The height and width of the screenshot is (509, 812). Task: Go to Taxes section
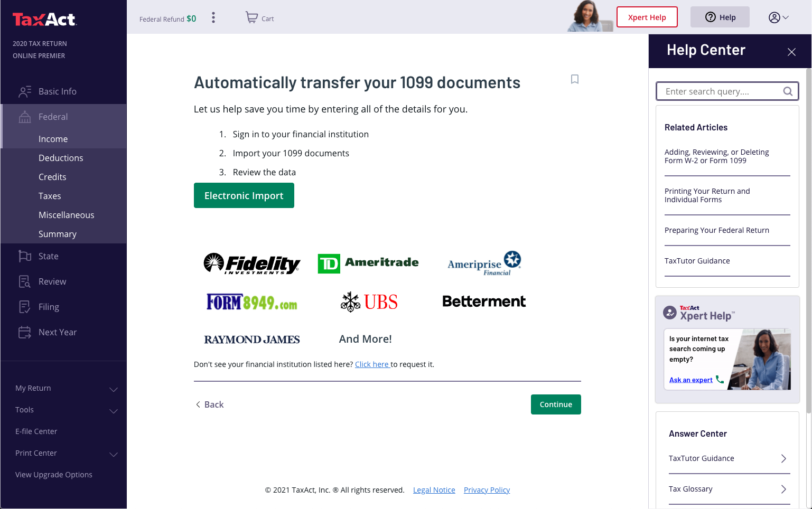(50, 196)
